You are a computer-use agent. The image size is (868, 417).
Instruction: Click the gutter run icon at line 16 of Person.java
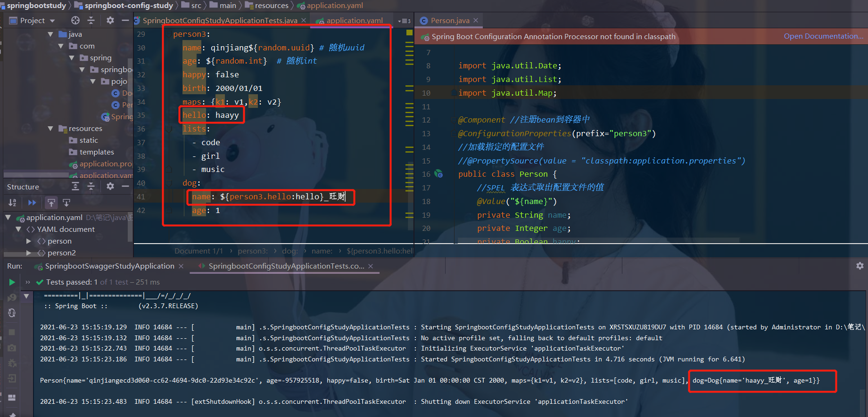click(x=438, y=174)
